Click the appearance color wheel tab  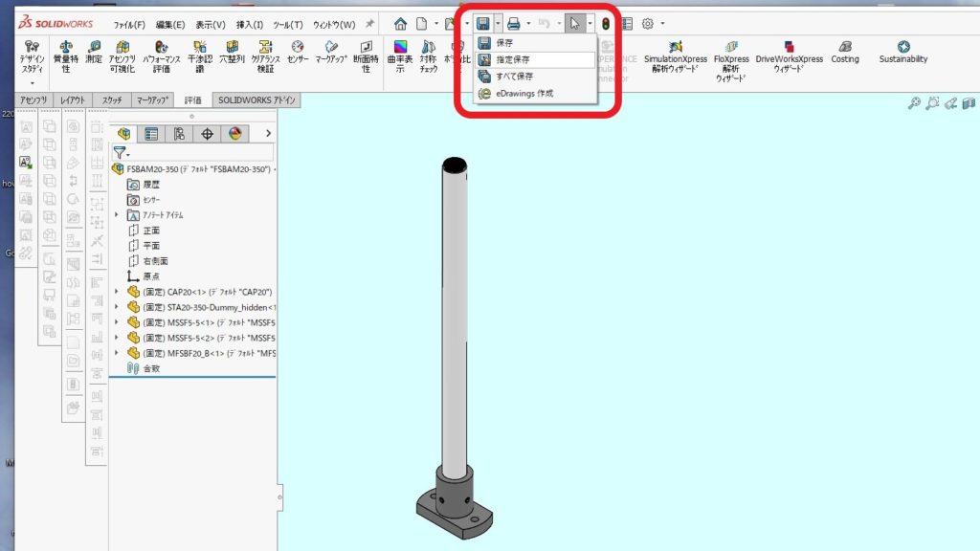coord(235,134)
